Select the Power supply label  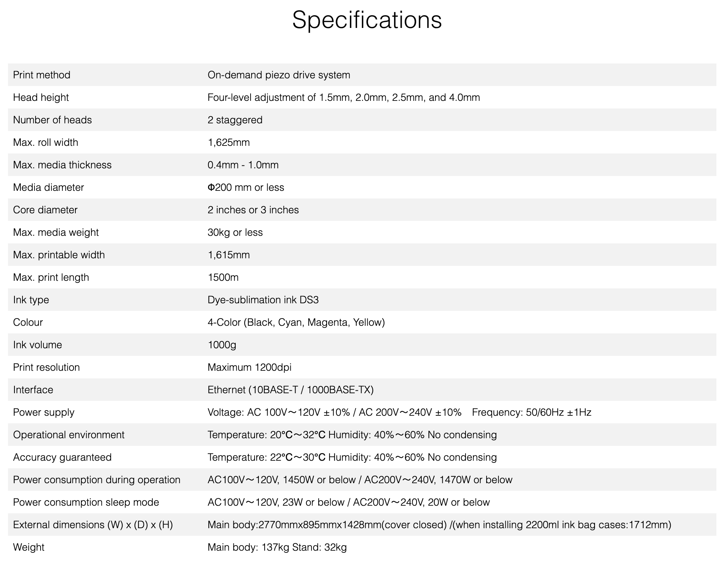tap(44, 412)
